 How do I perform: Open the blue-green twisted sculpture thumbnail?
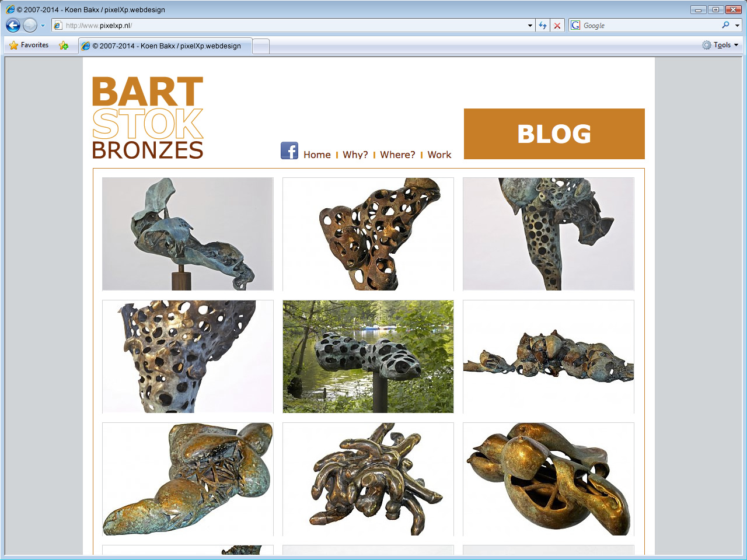tap(188, 234)
